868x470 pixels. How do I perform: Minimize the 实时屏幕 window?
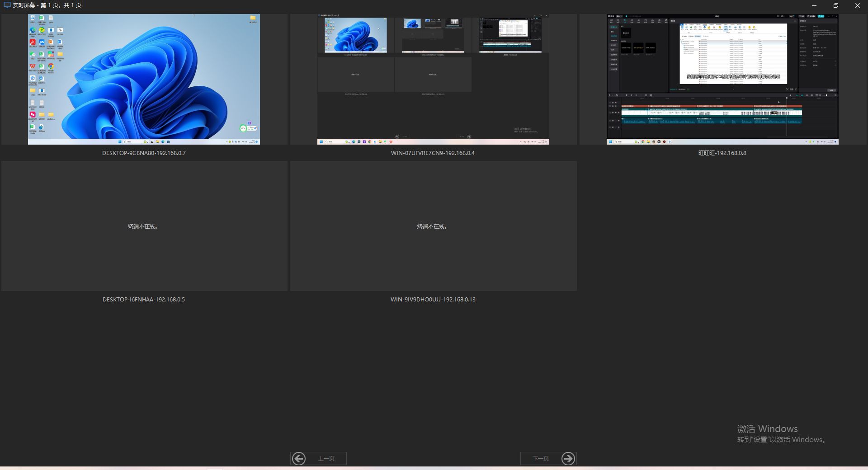814,5
